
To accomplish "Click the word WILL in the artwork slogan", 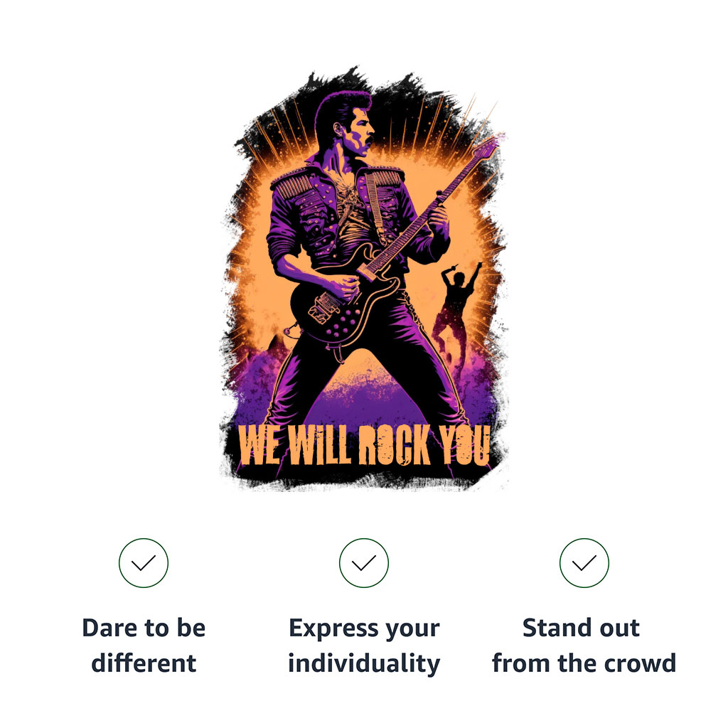I will coord(319,445).
